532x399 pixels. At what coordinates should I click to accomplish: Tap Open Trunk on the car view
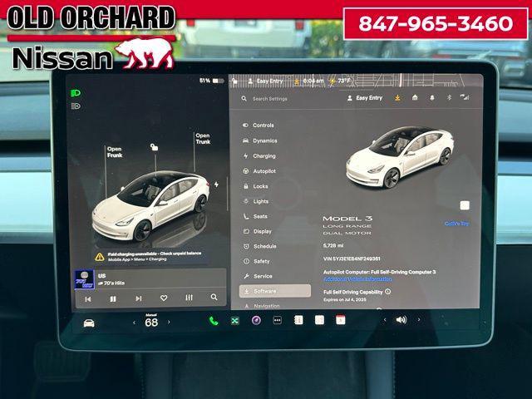coord(203,139)
